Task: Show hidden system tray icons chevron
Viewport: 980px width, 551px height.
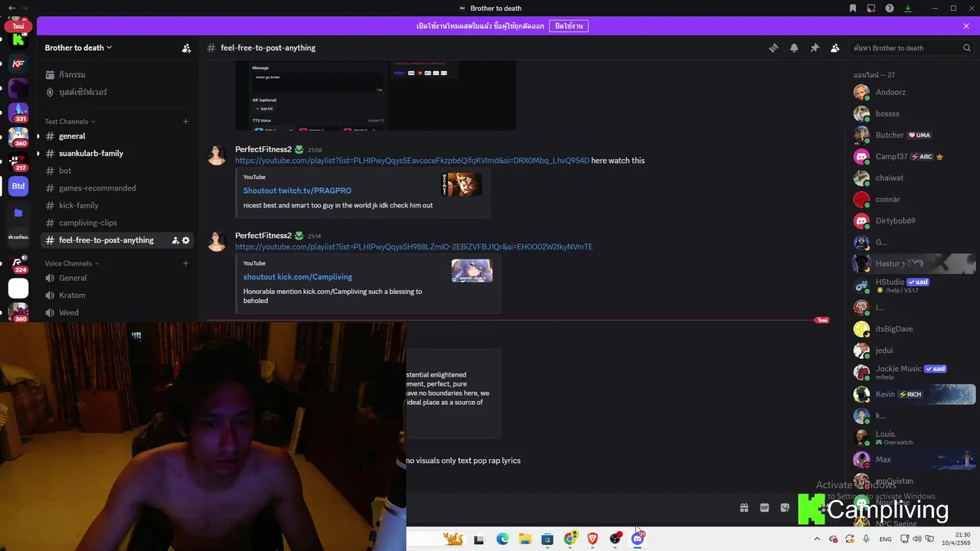Action: coord(816,539)
